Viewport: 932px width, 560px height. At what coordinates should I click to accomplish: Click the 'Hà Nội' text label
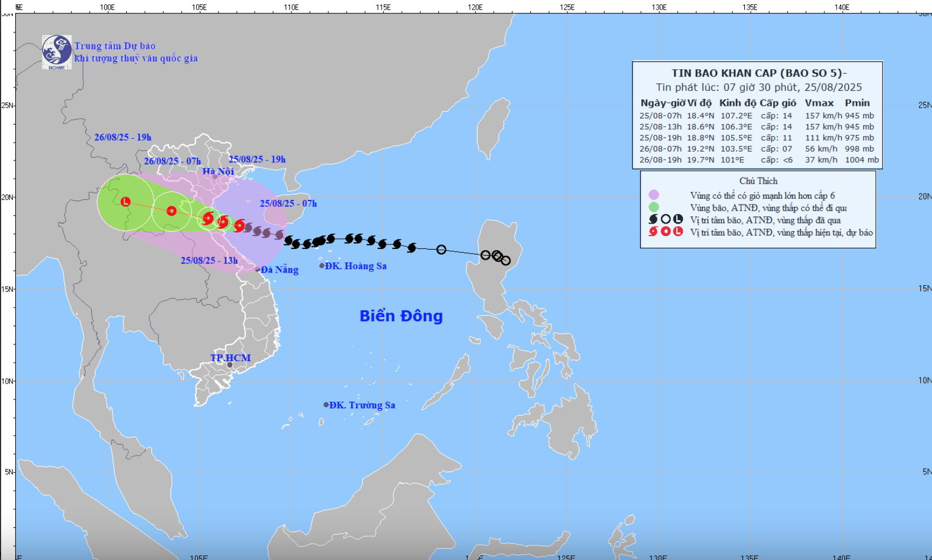coord(219,171)
